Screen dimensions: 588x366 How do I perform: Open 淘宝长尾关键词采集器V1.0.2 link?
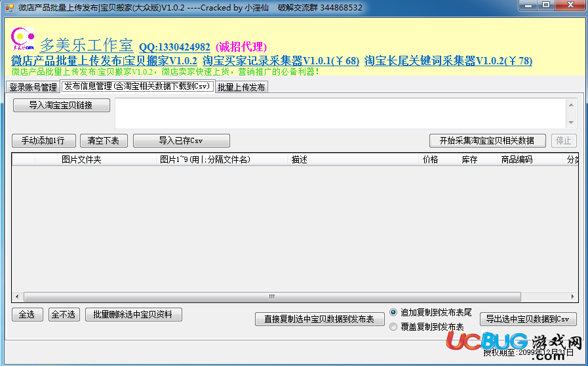click(x=448, y=61)
